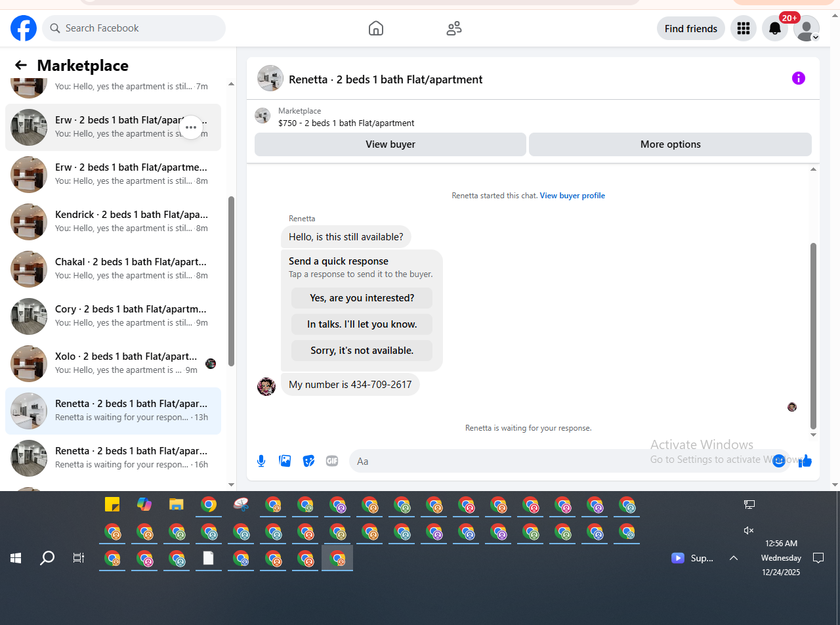Send 'Yes, are you interested?' quick response
840x625 pixels.
pos(362,298)
